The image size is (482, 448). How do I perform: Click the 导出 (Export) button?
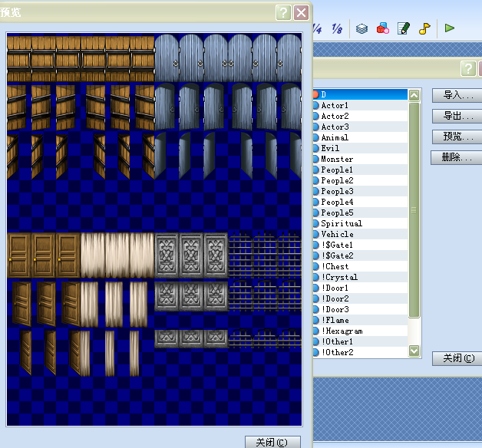pos(457,116)
